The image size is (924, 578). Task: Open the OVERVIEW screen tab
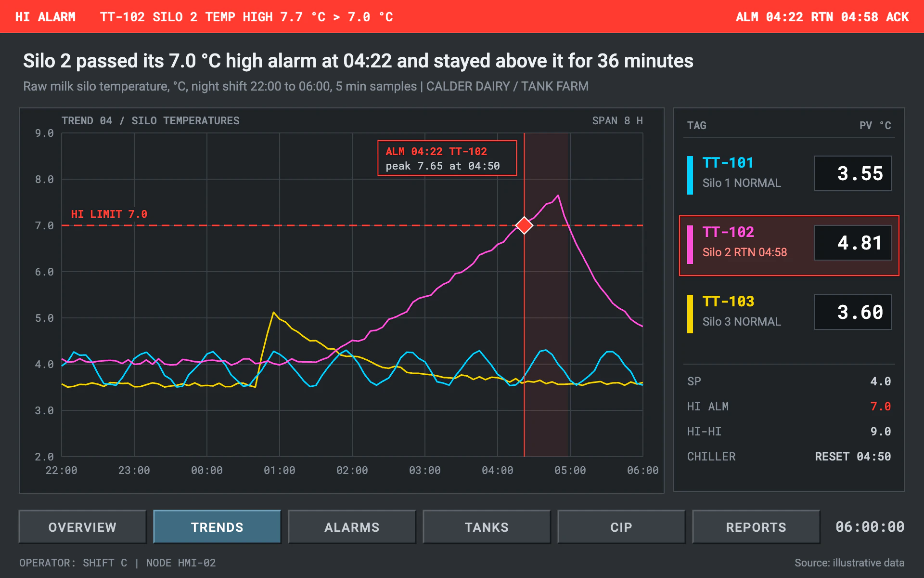click(82, 527)
